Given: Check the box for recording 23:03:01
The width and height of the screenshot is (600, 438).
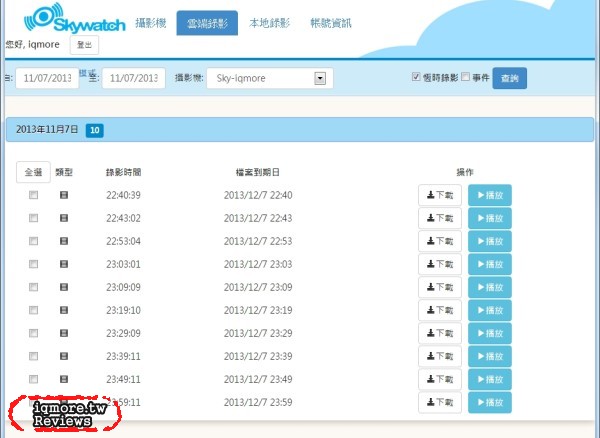Looking at the screenshot, I should click(x=34, y=264).
